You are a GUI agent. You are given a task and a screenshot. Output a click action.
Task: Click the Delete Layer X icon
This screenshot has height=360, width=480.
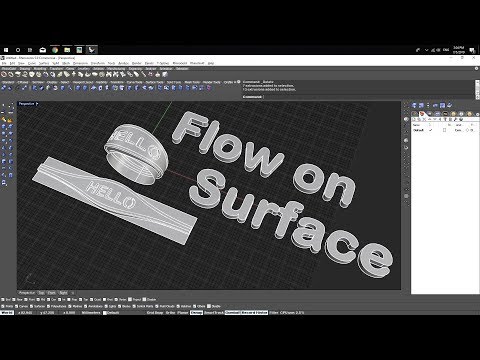pyautogui.click(x=425, y=119)
